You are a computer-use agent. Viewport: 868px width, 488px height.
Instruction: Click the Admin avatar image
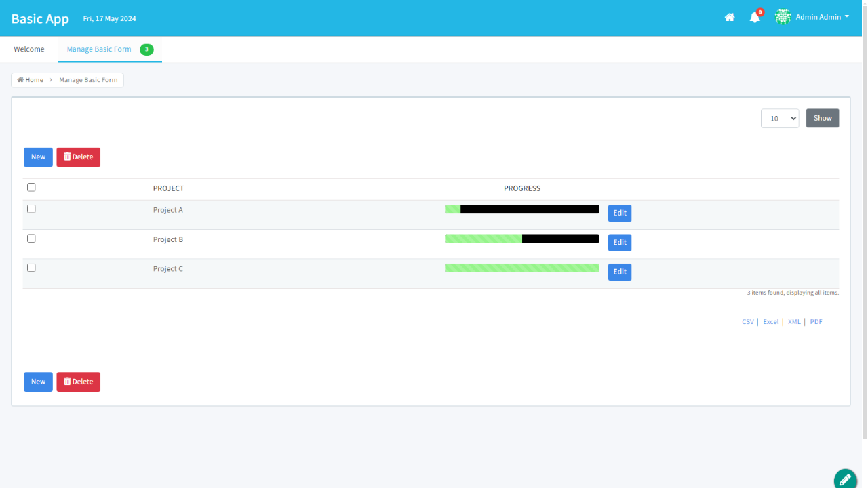[783, 17]
